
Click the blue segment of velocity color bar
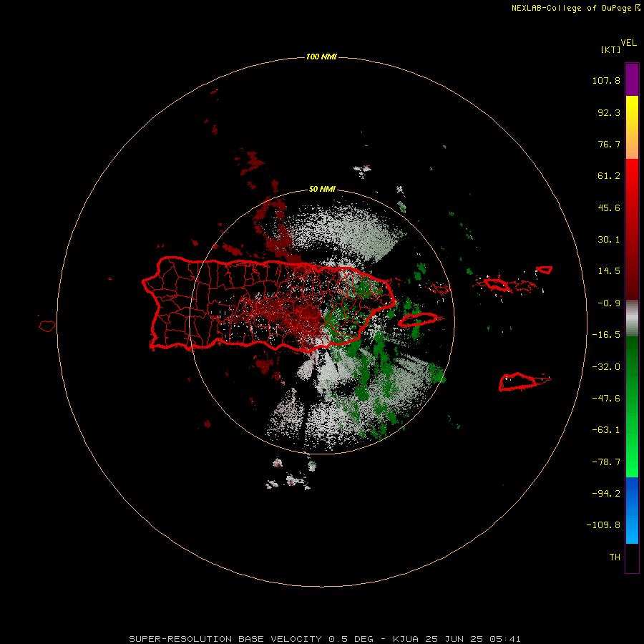coord(632,510)
